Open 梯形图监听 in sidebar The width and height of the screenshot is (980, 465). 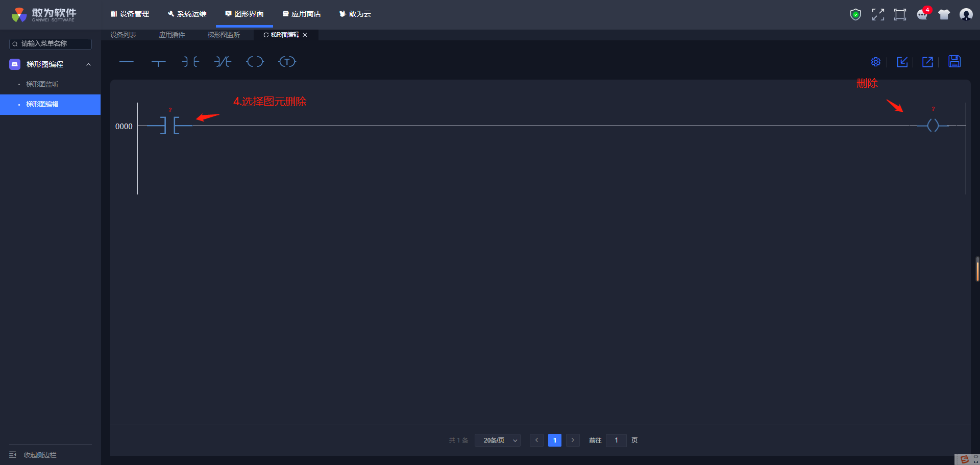pyautogui.click(x=42, y=84)
